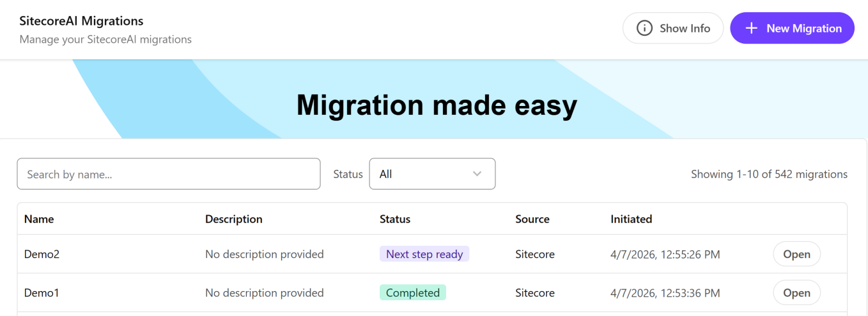This screenshot has width=868, height=316.
Task: Select the Demo2 name cell
Action: click(42, 254)
